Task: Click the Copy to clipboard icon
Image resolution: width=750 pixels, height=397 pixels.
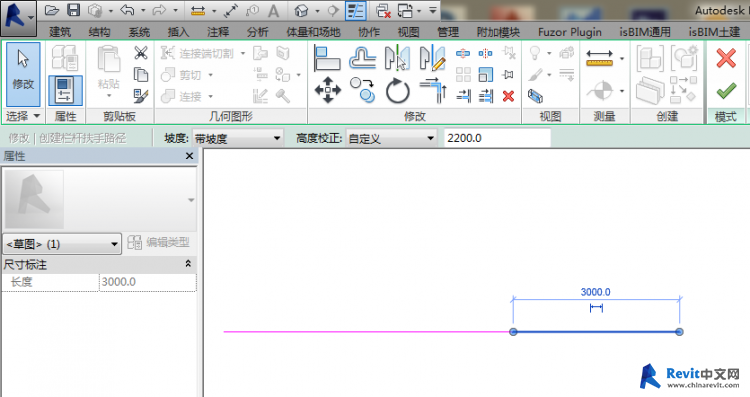Action: coord(141,75)
